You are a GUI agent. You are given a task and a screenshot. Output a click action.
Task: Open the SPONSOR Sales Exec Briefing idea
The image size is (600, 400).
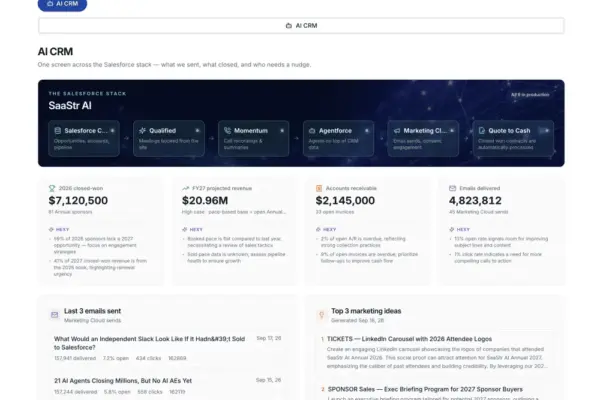(435, 391)
